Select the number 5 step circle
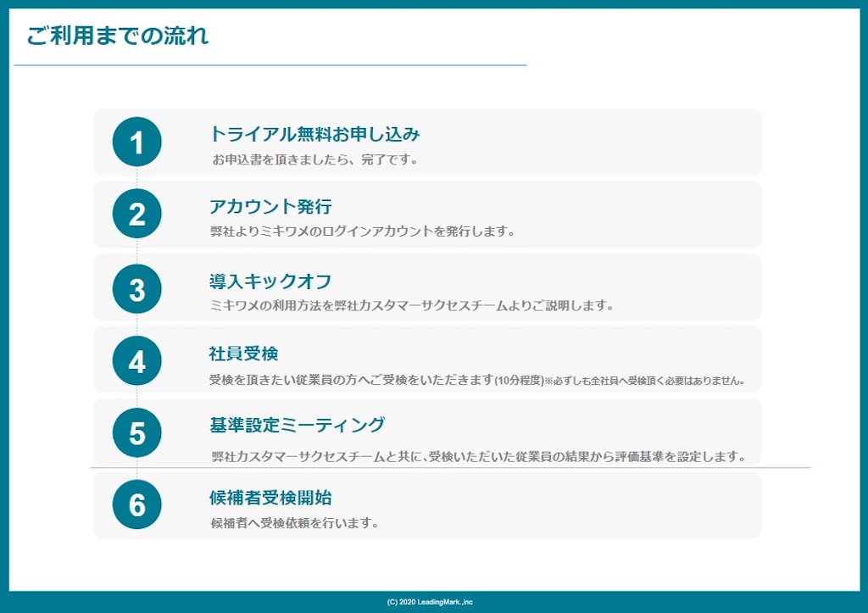Screen dimensions: 868x613 click(x=136, y=433)
